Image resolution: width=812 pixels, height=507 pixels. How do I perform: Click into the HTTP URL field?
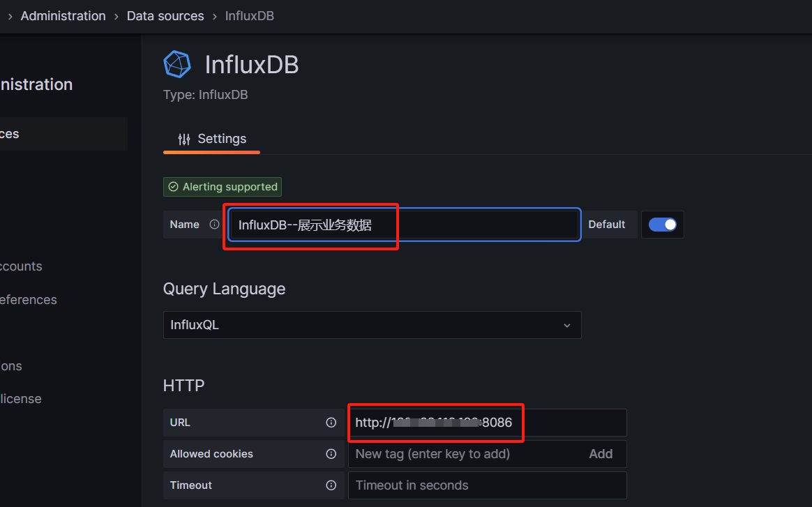click(x=488, y=423)
